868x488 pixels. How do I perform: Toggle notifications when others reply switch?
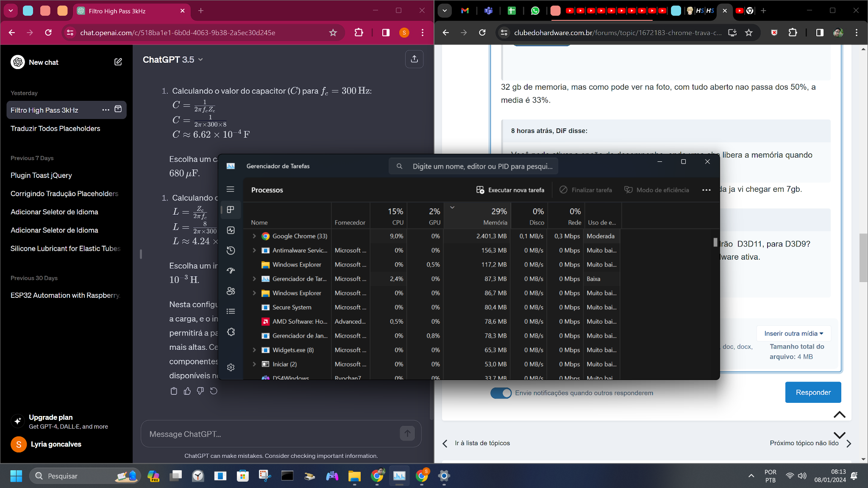[x=501, y=393]
